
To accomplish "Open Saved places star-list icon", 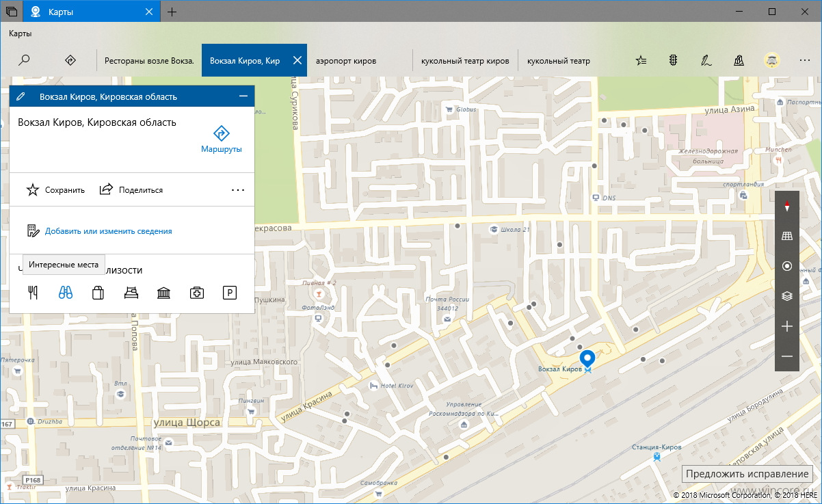I will click(641, 60).
